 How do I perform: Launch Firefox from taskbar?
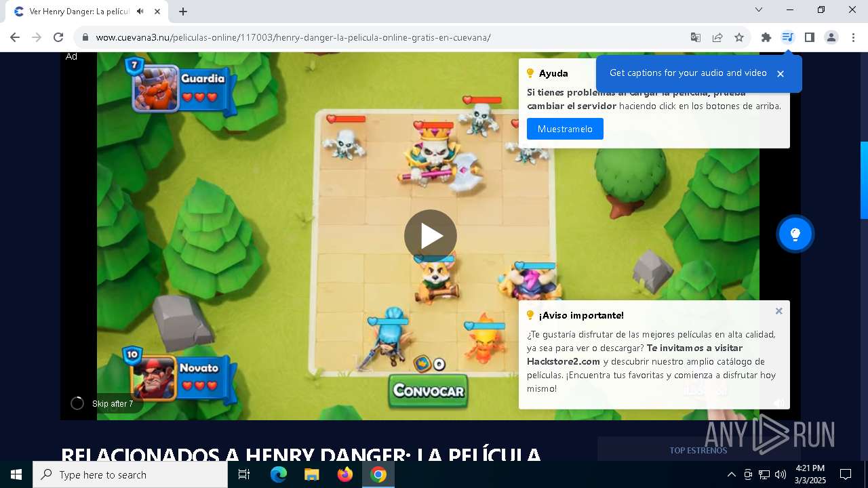click(x=345, y=474)
